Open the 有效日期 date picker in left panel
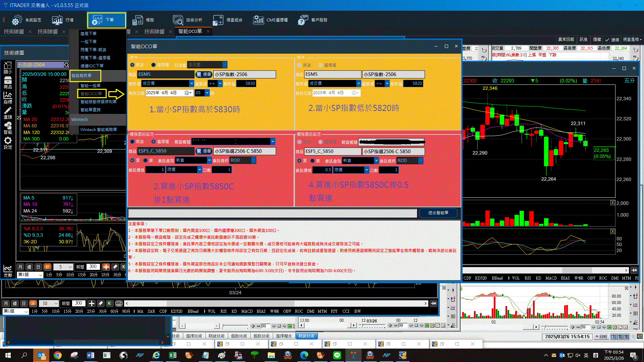The image size is (644, 362). point(188,93)
